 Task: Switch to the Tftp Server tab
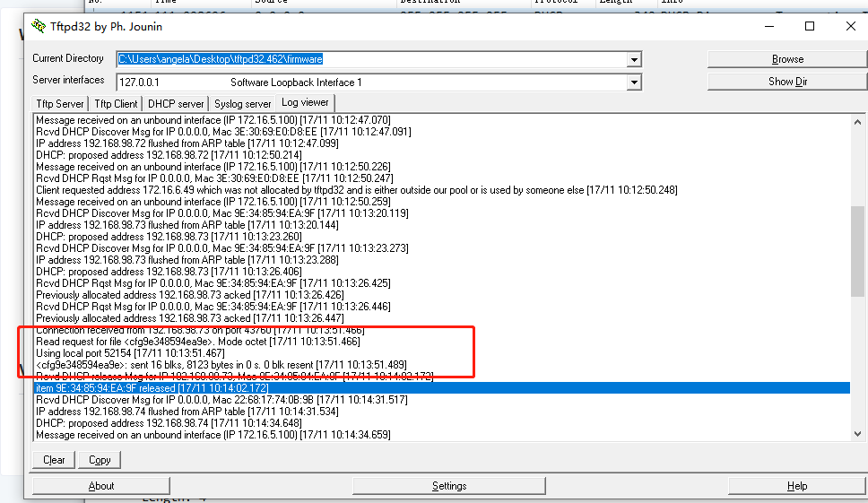60,103
